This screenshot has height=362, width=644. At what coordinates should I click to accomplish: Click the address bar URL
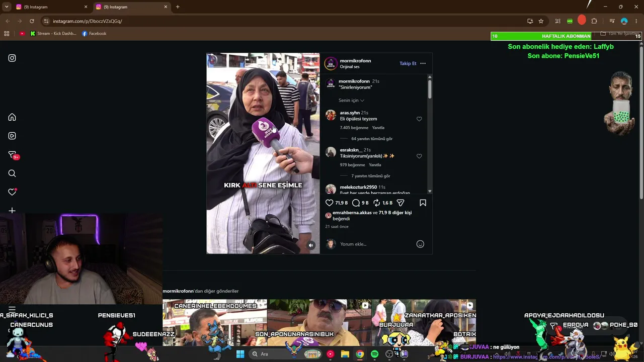pos(88,21)
